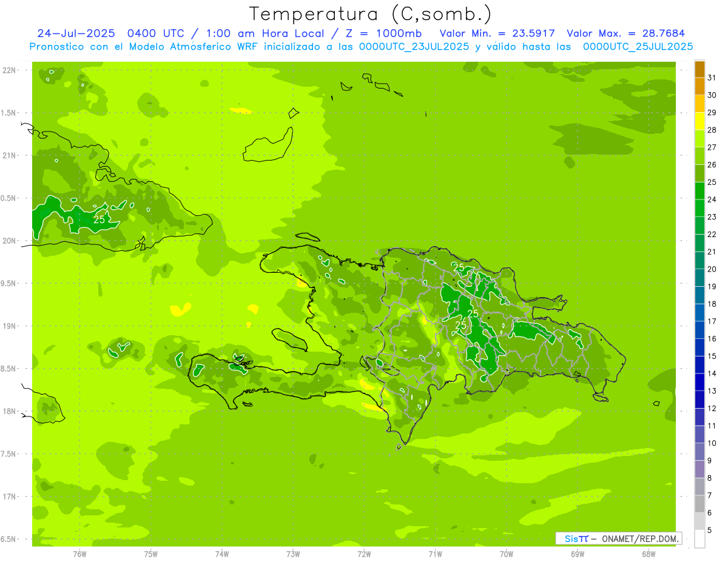Click the 'Sis' logo text in the credit box
Viewport: 728px width, 562px height.
click(571, 538)
